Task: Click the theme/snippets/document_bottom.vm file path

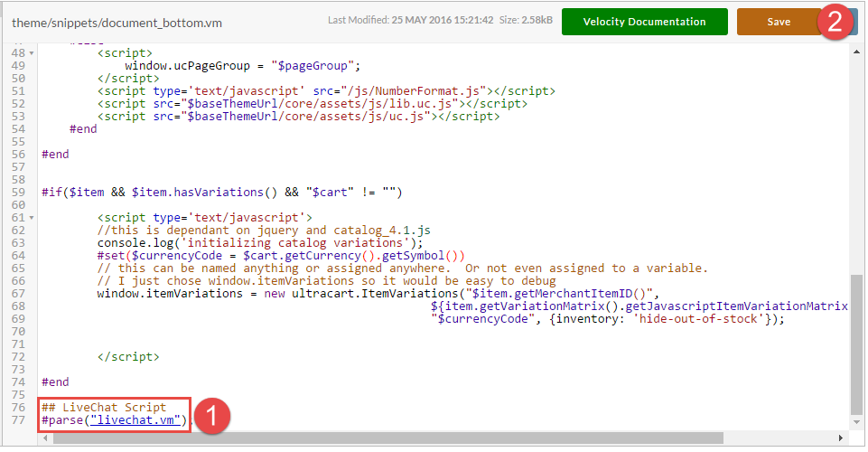Action: coord(117,23)
